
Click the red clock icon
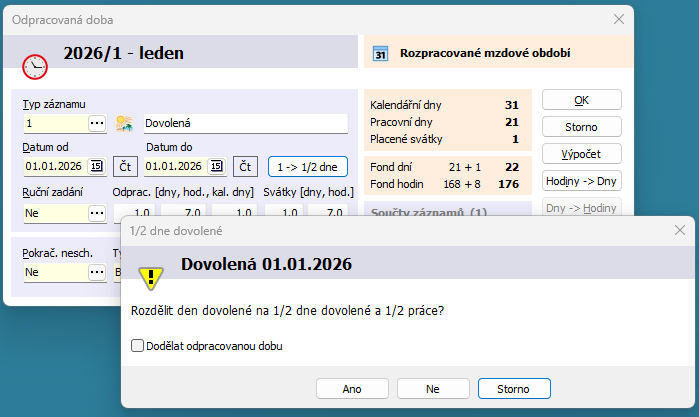[34, 66]
